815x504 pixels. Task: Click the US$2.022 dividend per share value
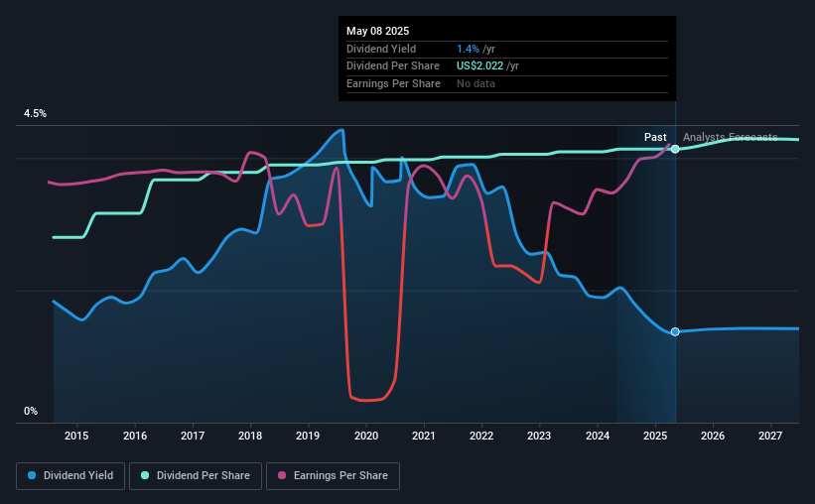479,66
